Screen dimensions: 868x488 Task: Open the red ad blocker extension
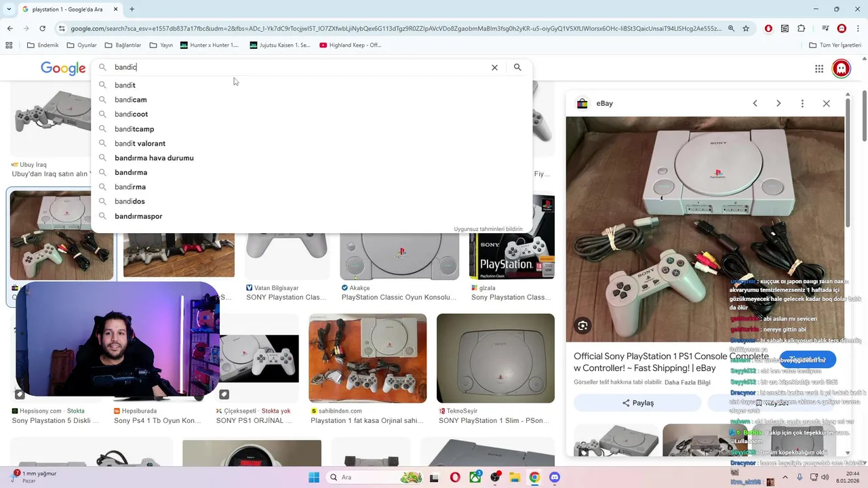point(768,28)
